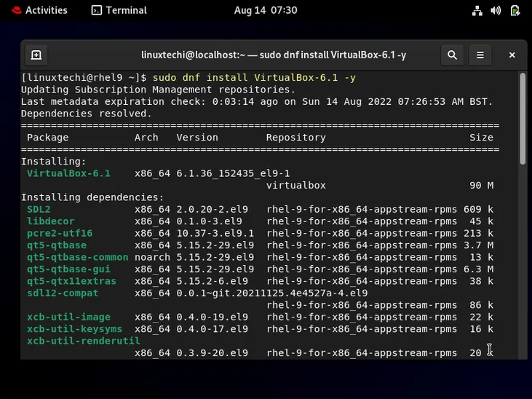Image resolution: width=532 pixels, height=399 pixels.
Task: Click the Repository column header
Action: tap(295, 137)
